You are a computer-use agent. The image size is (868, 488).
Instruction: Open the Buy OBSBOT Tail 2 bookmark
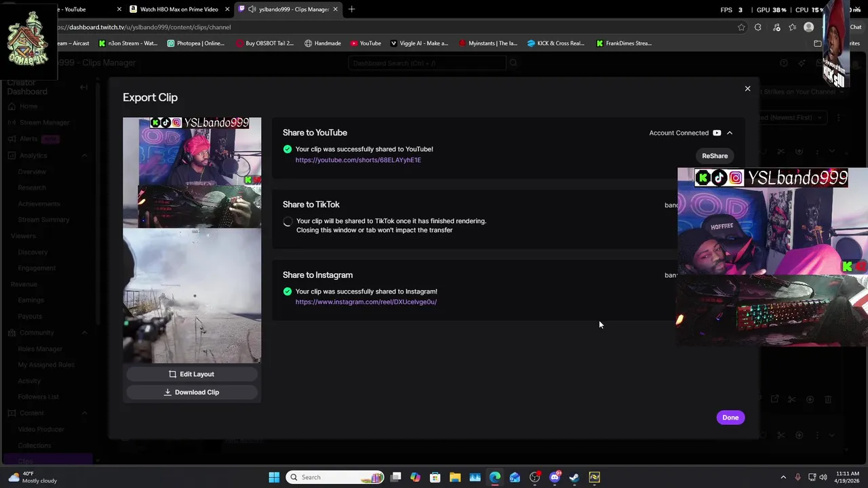click(x=265, y=43)
